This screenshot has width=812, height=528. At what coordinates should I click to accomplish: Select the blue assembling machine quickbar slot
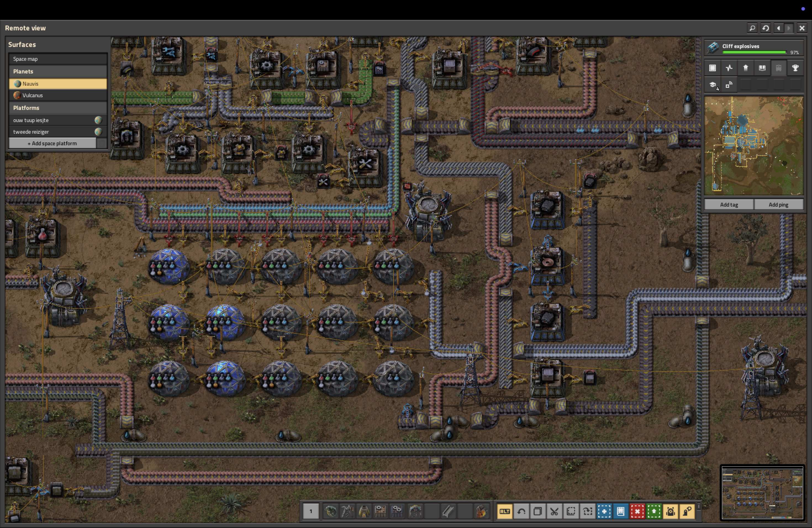(x=397, y=511)
